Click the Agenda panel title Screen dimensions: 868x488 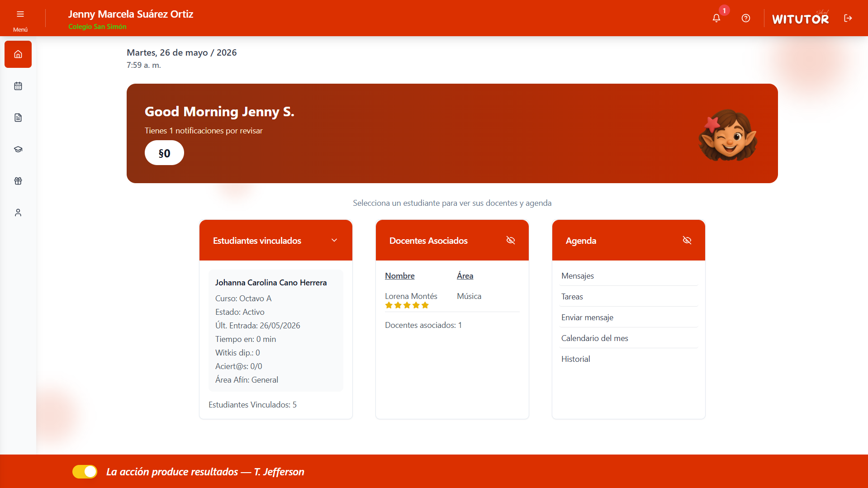(581, 241)
